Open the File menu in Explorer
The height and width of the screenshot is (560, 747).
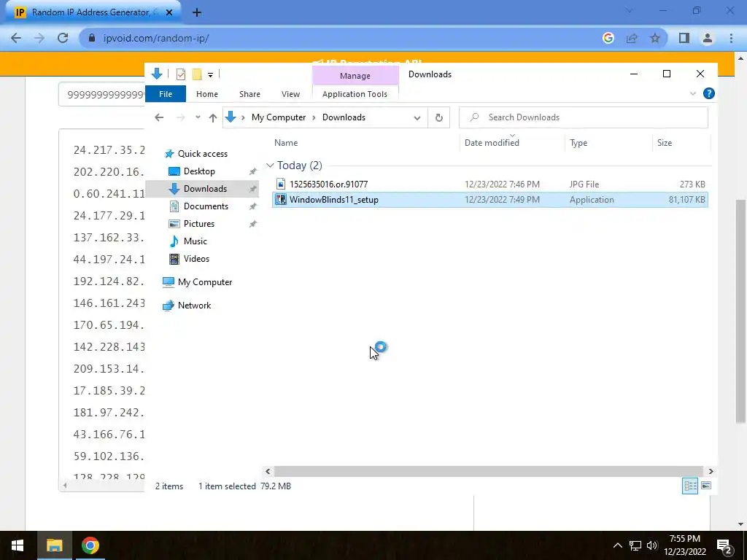pos(166,94)
